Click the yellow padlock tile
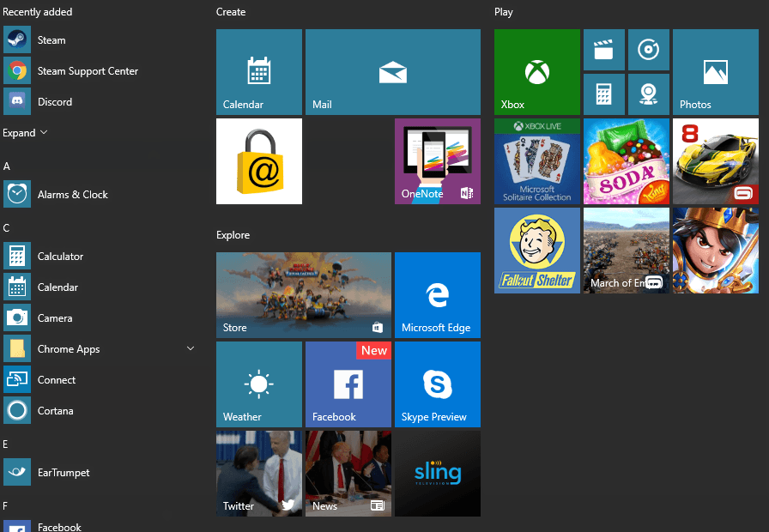Screen dimensions: 769x532 [x=258, y=161]
